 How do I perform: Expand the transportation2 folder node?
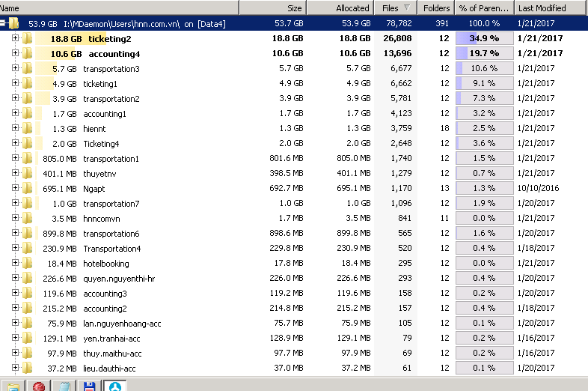click(x=15, y=97)
